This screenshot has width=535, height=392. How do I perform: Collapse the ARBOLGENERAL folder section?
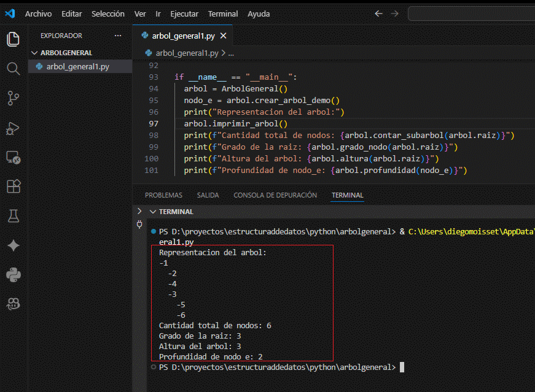(34, 53)
